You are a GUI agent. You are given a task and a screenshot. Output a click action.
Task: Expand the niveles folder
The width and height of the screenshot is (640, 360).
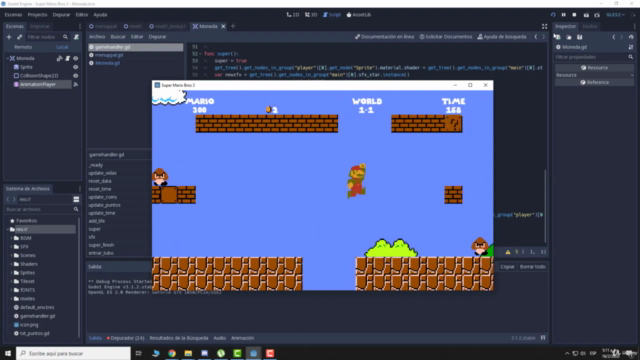pos(11,299)
